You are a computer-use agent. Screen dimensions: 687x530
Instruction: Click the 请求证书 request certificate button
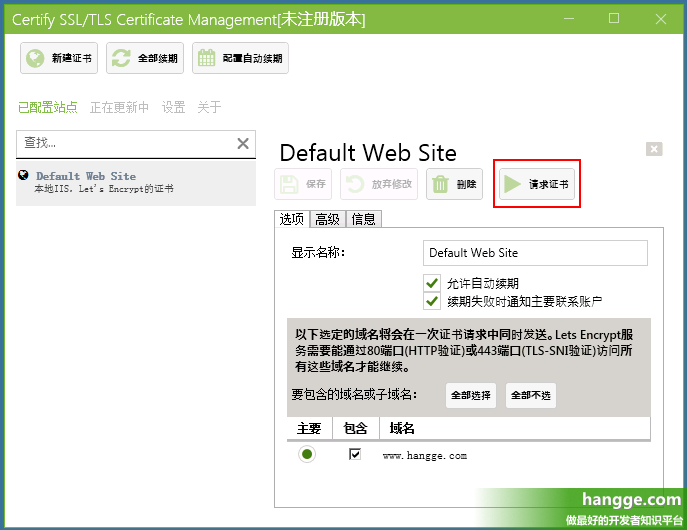pos(537,184)
